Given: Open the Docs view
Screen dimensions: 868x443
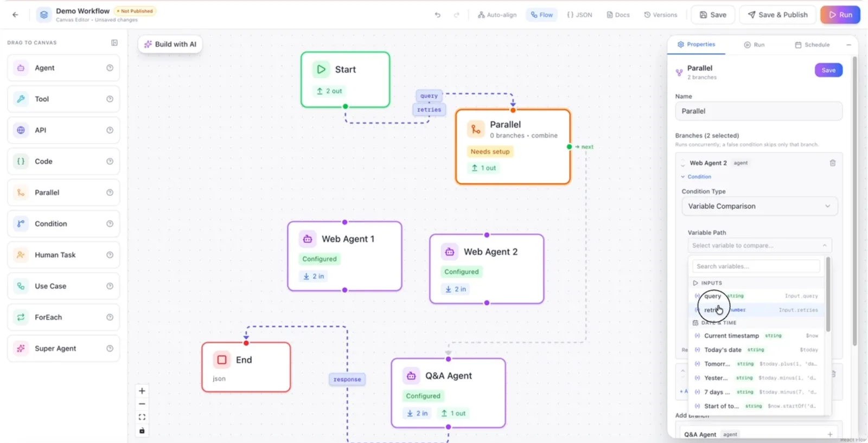Looking at the screenshot, I should (618, 15).
